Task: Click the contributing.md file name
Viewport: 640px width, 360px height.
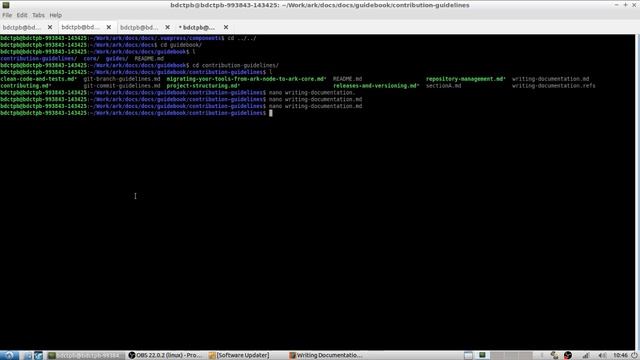Action: point(25,86)
